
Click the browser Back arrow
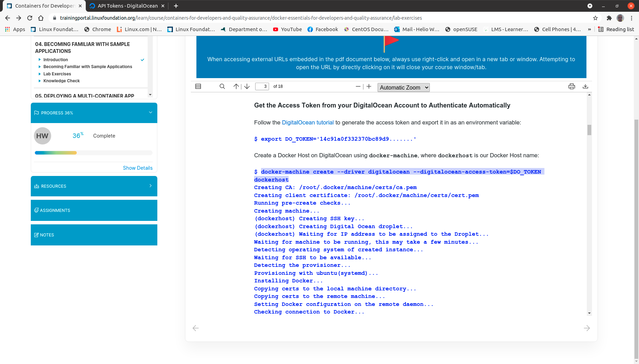pyautogui.click(x=8, y=18)
